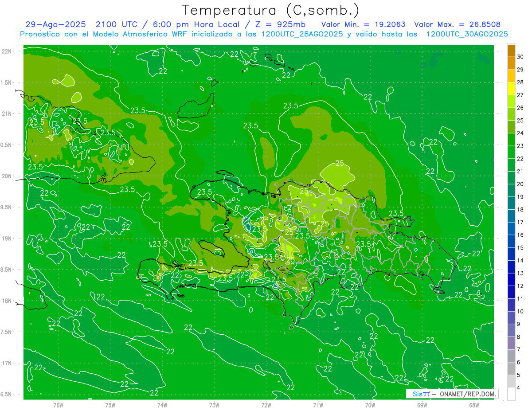Click the legend value "7"
This screenshot has width=532, height=411.
[519, 349]
